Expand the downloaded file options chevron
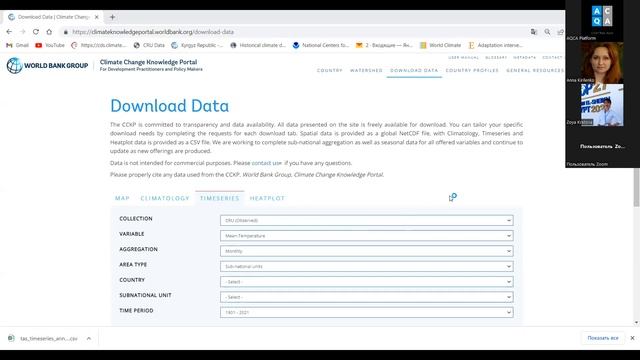This screenshot has width=640, height=360. (x=89, y=338)
